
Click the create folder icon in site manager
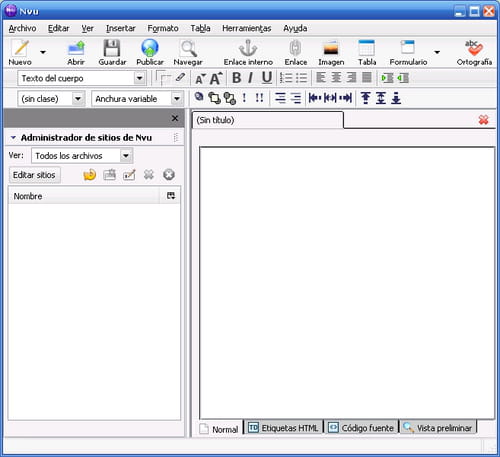coord(109,175)
